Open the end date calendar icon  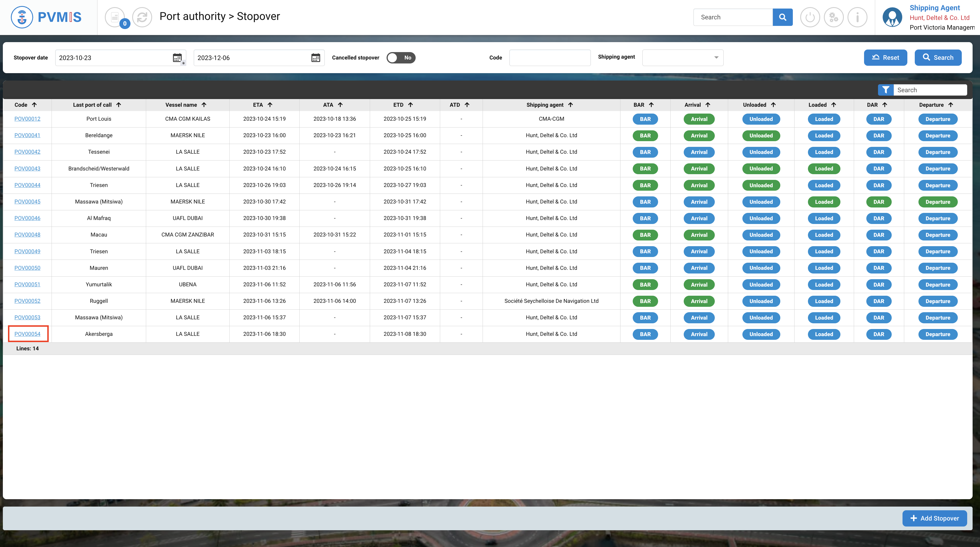[x=316, y=58]
